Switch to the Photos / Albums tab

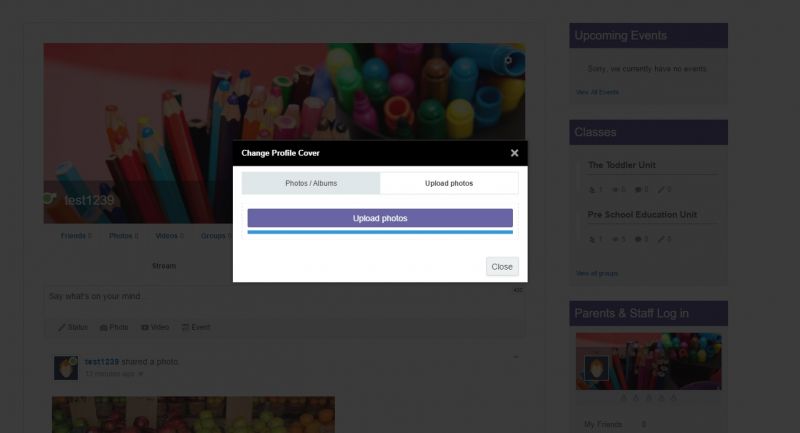[311, 183]
